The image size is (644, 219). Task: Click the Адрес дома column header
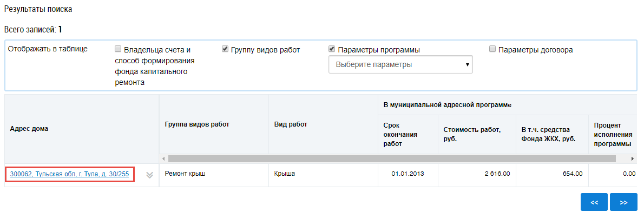point(29,129)
